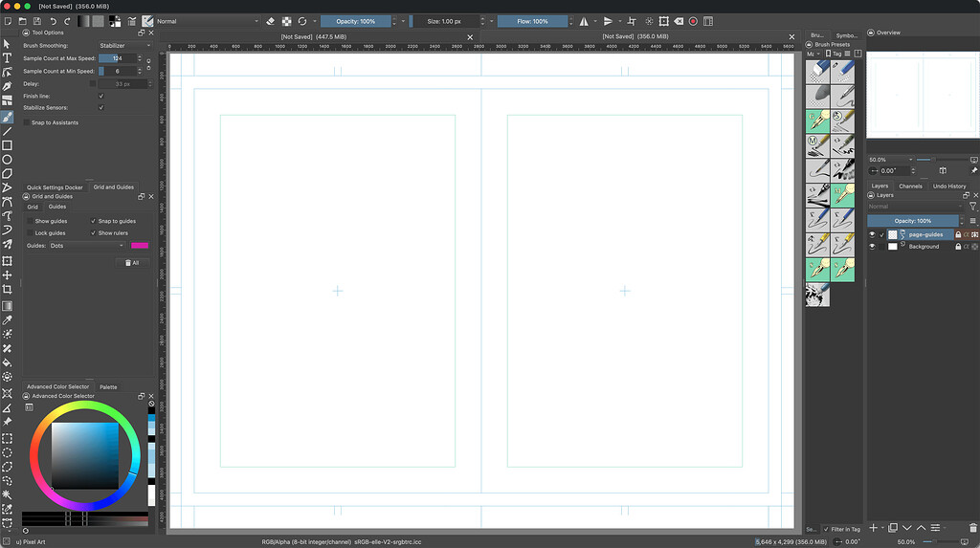
Task: Select the Ellipse tool
Action: click(7, 160)
